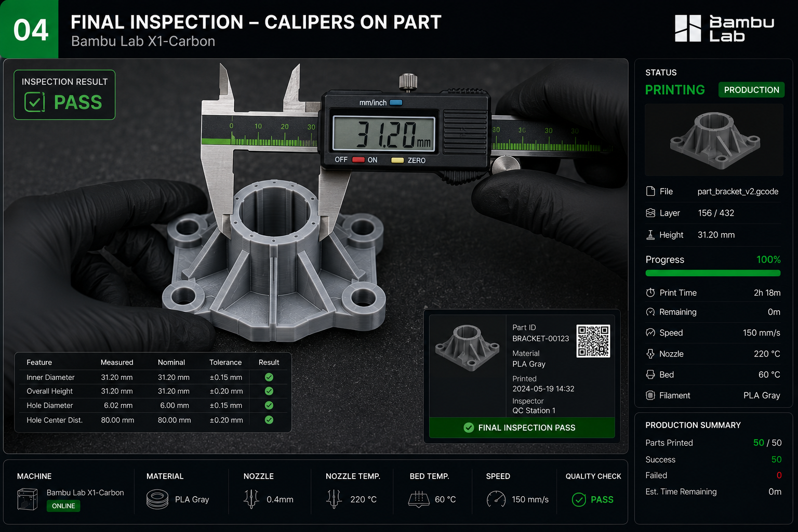
Task: Click the caliper display reading 31.20 mm
Action: (x=383, y=134)
